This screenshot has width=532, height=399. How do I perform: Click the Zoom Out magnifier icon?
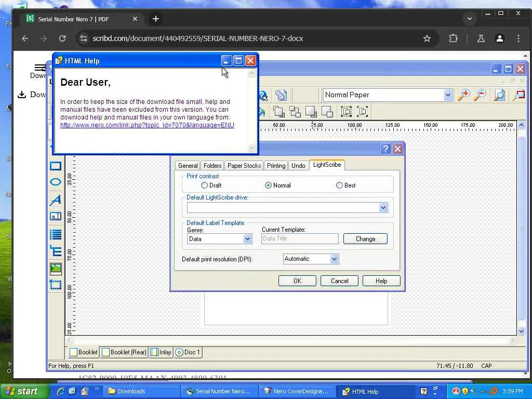point(480,95)
